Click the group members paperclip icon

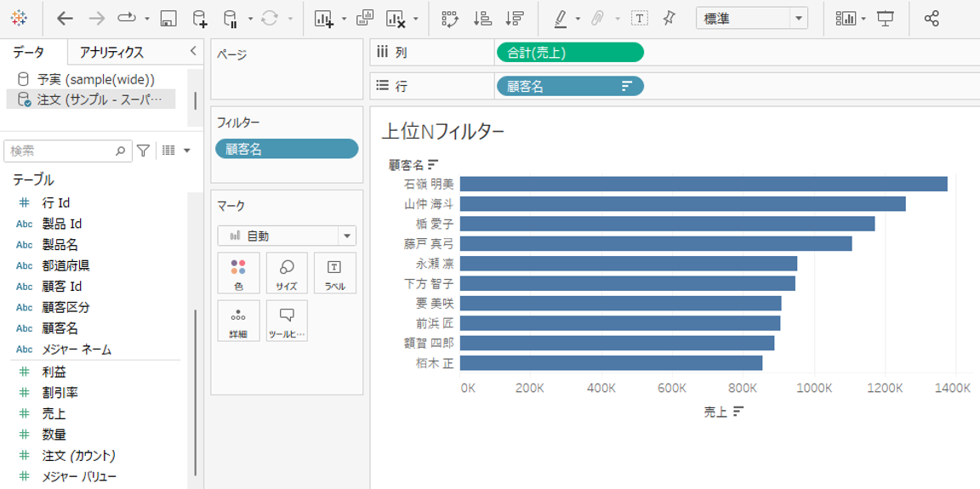tap(596, 19)
